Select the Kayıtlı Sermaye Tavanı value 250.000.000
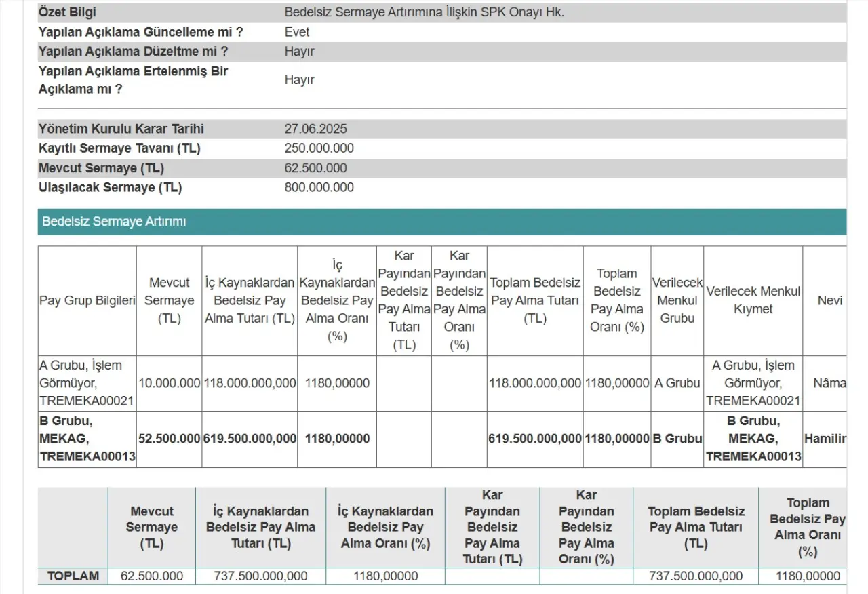The height and width of the screenshot is (594, 868). pyautogui.click(x=319, y=148)
